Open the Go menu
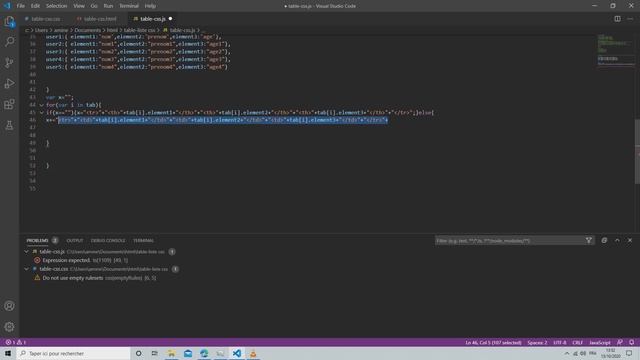Screen dimensions: 640x360 [x=94, y=6]
